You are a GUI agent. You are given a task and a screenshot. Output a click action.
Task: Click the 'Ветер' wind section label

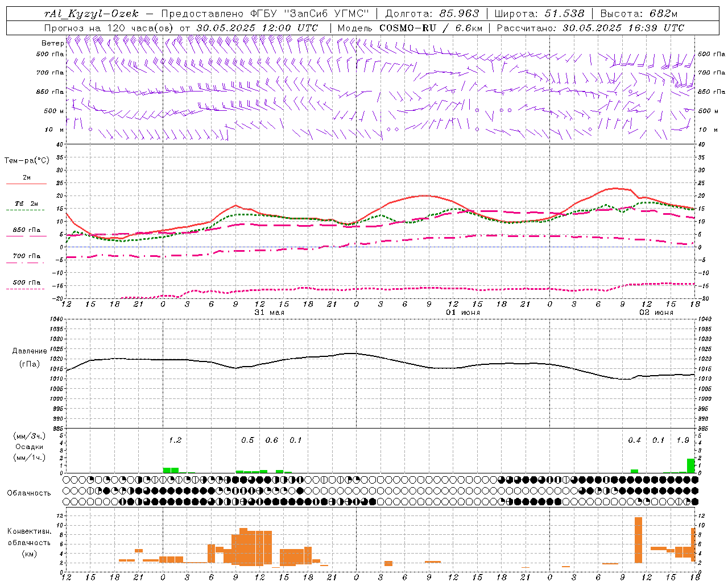click(x=52, y=43)
